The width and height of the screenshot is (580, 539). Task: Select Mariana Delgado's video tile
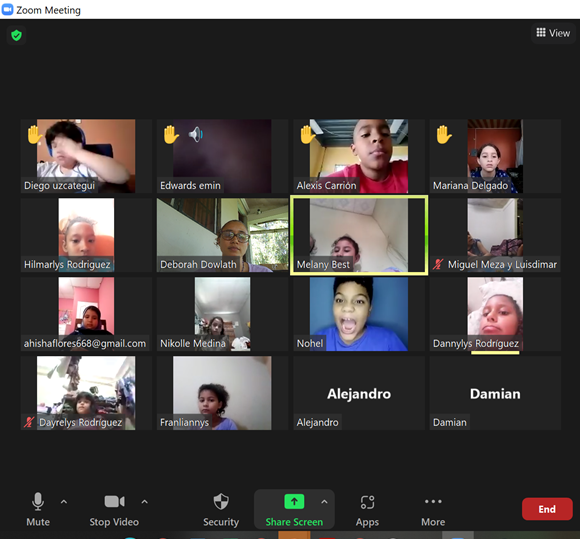pyautogui.click(x=495, y=156)
